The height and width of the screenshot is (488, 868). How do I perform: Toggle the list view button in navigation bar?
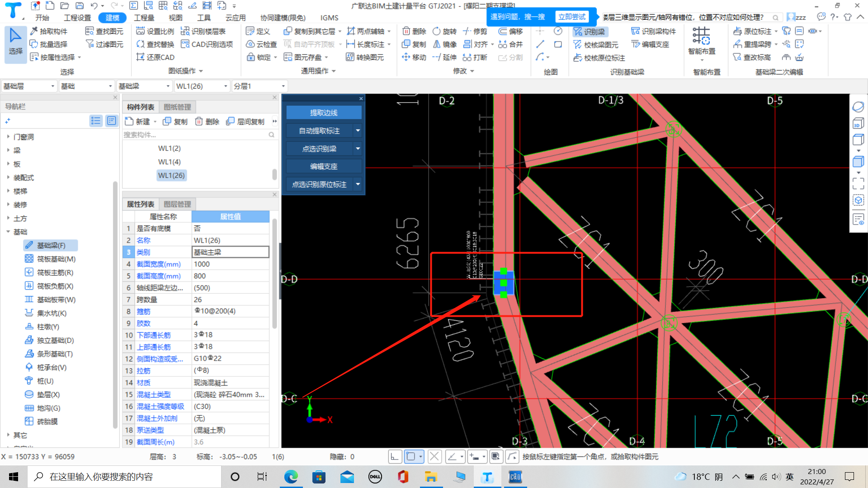click(x=95, y=121)
